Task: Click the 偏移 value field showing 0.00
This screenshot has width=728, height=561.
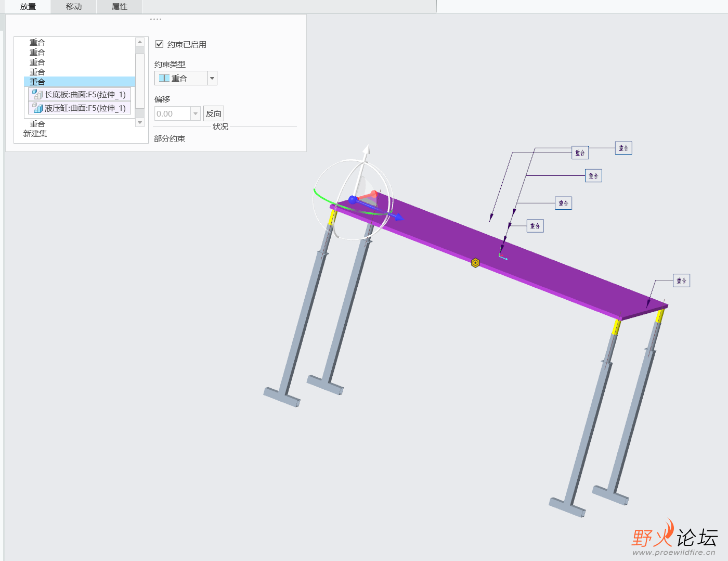Action: (173, 113)
